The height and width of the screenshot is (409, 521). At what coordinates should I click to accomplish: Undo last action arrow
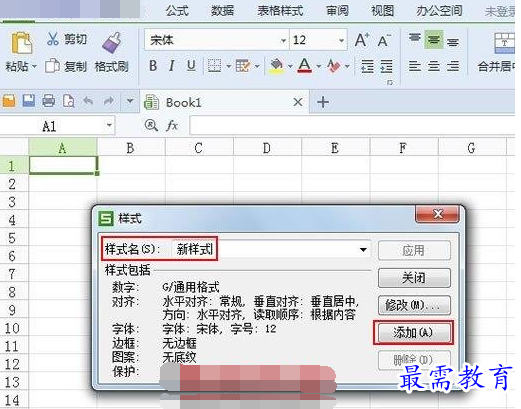coord(88,101)
